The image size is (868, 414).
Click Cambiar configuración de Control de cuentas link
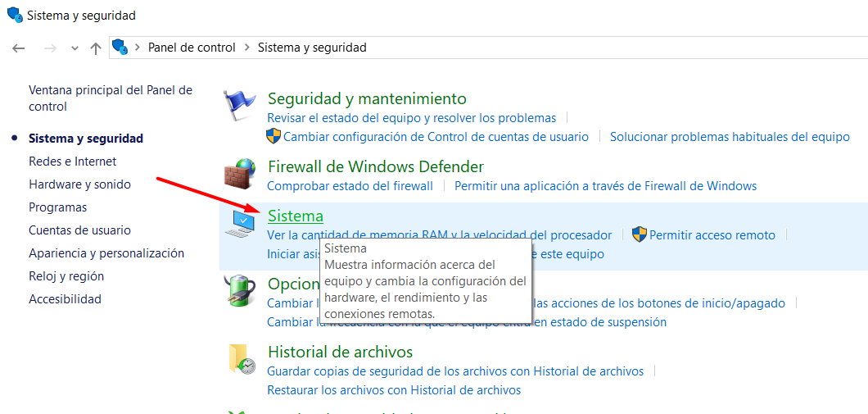[436, 136]
